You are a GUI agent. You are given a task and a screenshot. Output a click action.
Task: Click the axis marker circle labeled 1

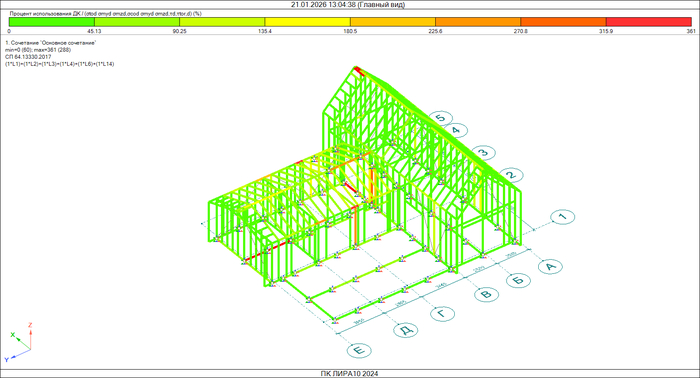[563, 217]
